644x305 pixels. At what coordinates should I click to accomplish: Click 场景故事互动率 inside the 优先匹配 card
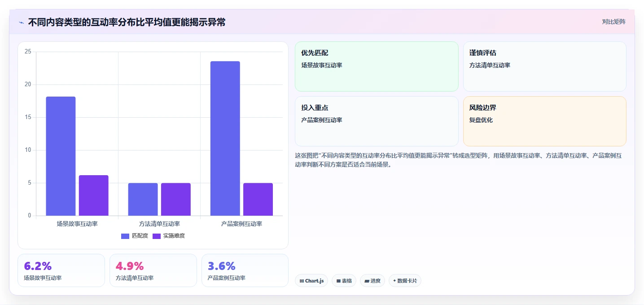click(x=322, y=66)
